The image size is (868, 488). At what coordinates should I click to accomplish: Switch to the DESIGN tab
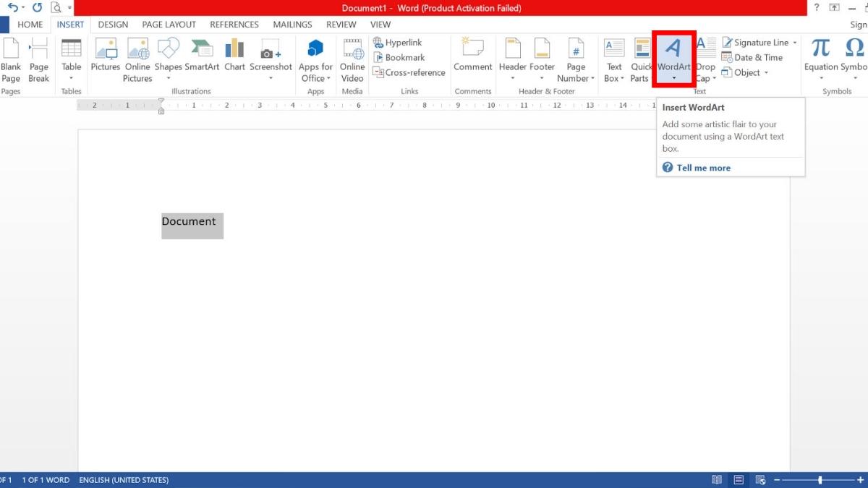[113, 25]
